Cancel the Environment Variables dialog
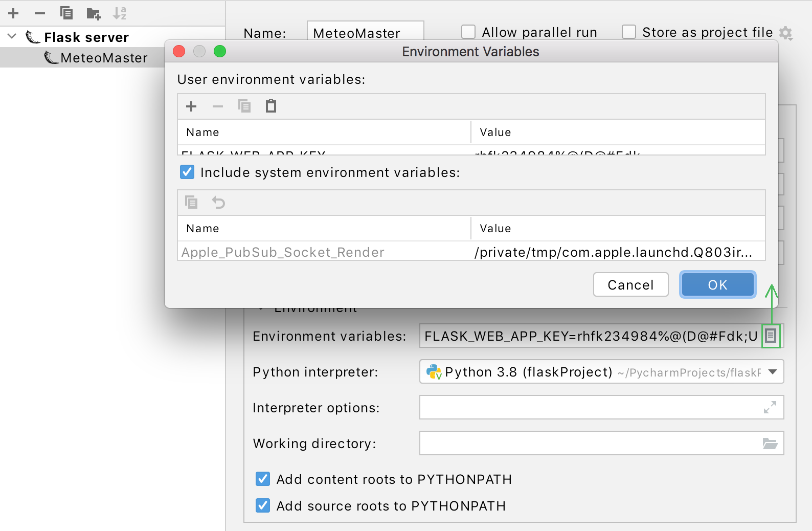This screenshot has width=812, height=531. [x=631, y=284]
